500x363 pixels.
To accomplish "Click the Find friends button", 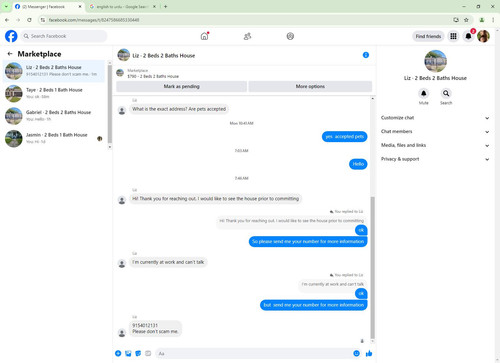I will click(428, 36).
